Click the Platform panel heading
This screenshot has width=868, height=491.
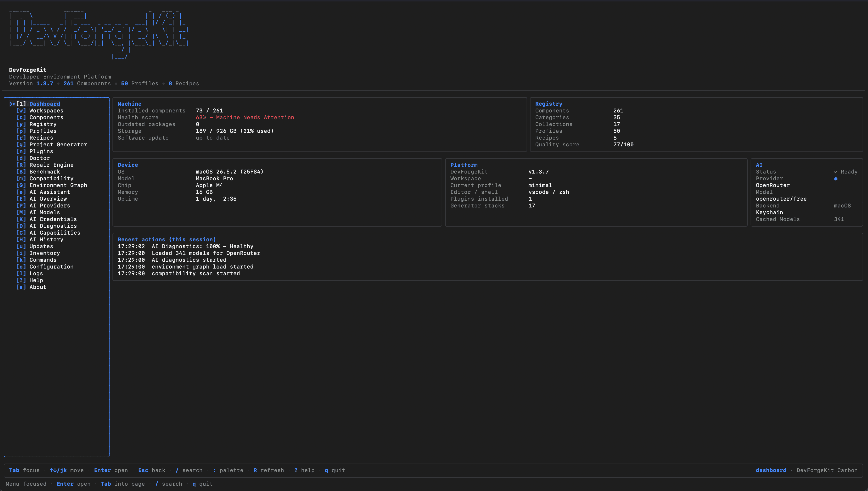point(464,165)
